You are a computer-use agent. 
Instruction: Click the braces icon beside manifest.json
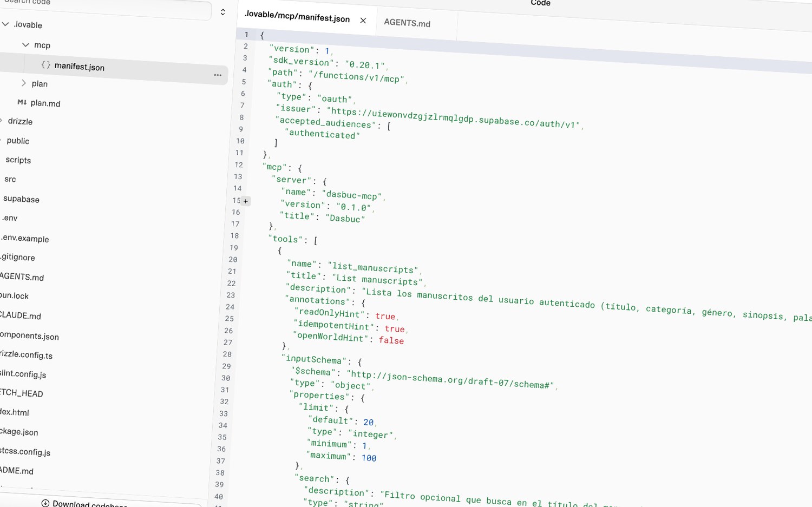tap(46, 65)
